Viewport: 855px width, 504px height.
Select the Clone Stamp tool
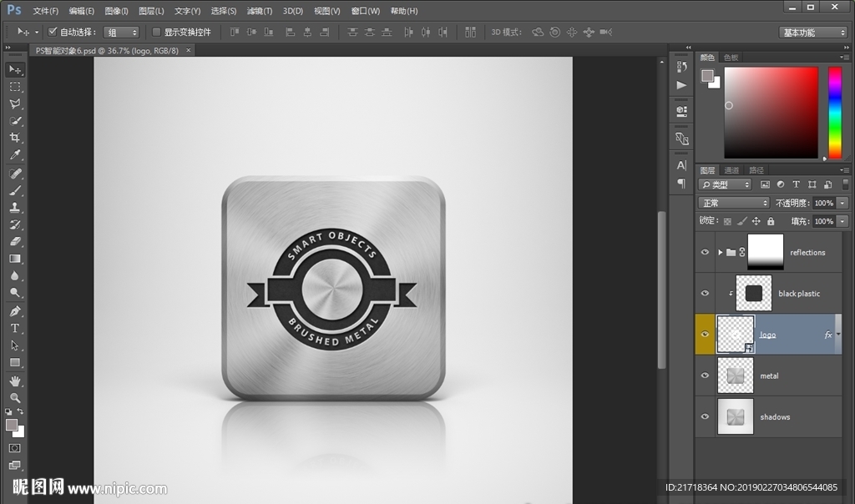[15, 208]
